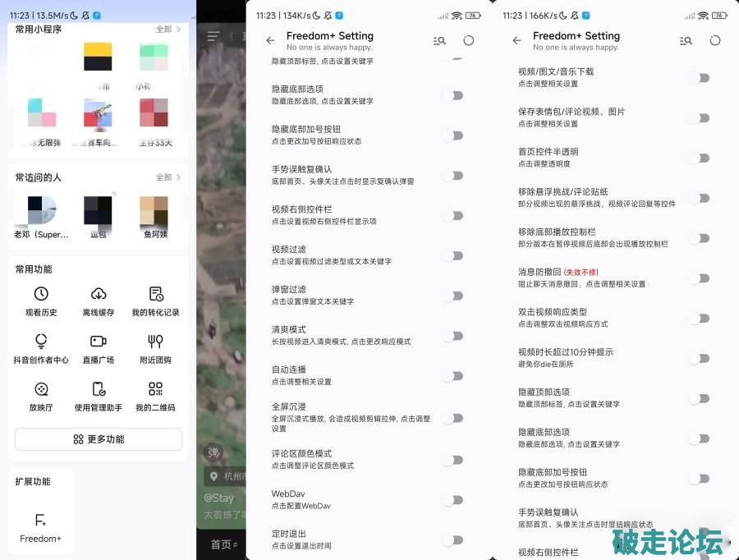Expand 全部 next to 常用小程序

pyautogui.click(x=168, y=30)
